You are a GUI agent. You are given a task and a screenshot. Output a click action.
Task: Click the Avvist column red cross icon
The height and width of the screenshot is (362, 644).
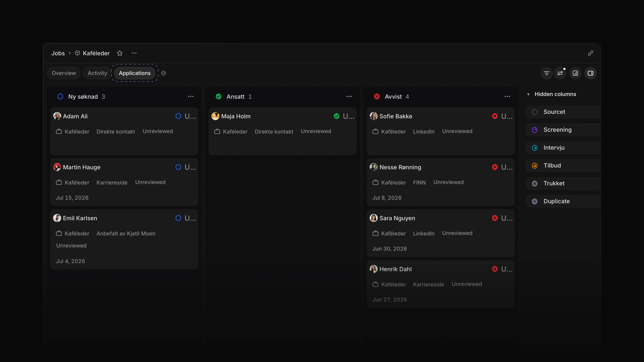(377, 96)
